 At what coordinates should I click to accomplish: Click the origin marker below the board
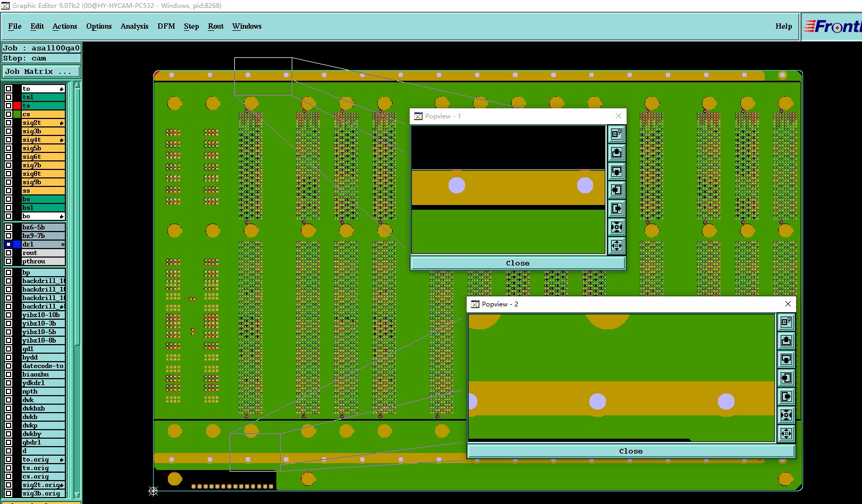(x=153, y=491)
